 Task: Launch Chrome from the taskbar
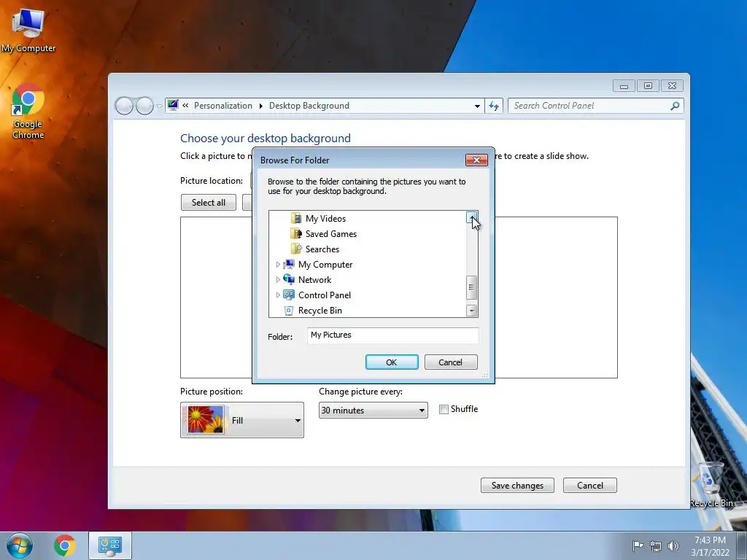click(x=64, y=545)
